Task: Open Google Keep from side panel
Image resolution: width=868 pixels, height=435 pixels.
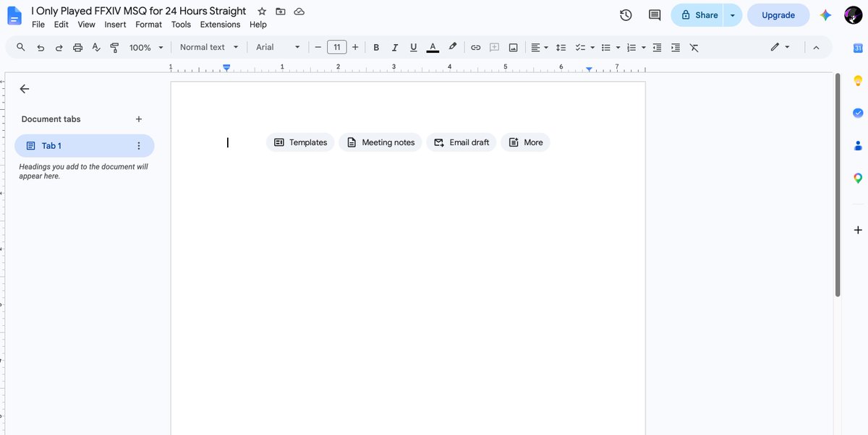Action: click(858, 80)
